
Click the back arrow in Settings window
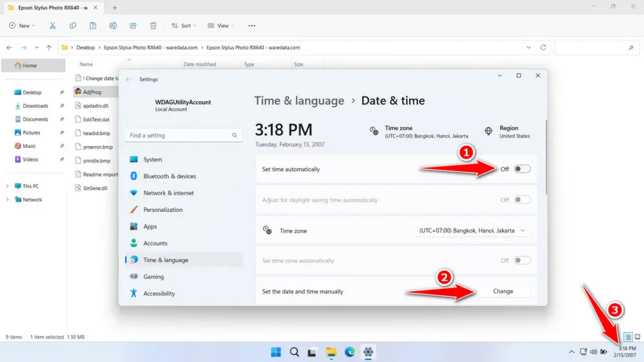tap(128, 80)
